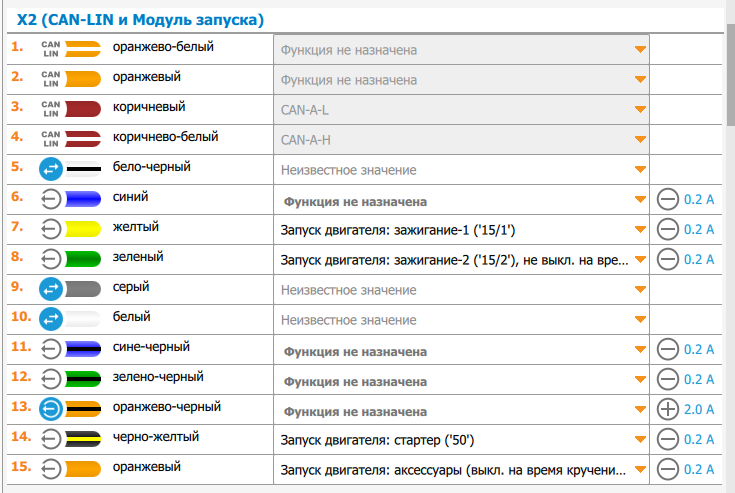The width and height of the screenshot is (735, 493).
Task: Toggle minus polarity for row 6 blue wire
Action: (667, 200)
